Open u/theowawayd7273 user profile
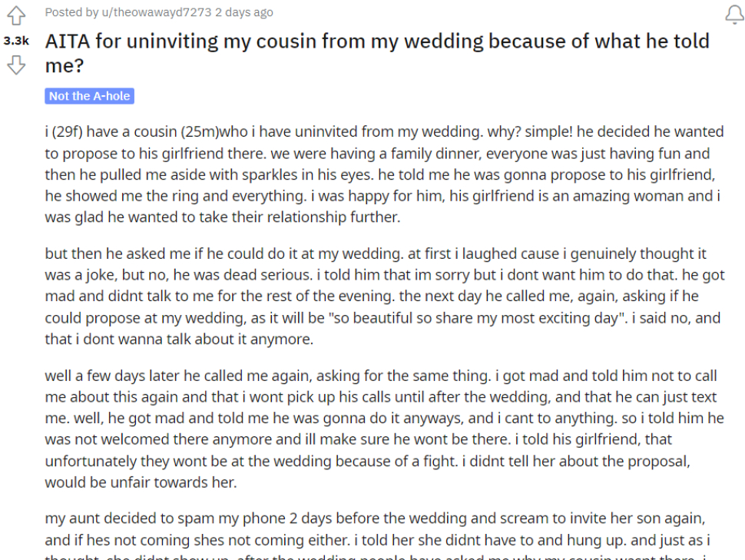This screenshot has width=745, height=560. coord(157,12)
